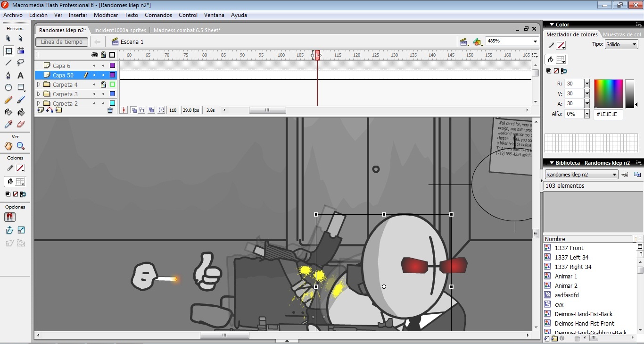Select the Lasso tool

coord(21,63)
